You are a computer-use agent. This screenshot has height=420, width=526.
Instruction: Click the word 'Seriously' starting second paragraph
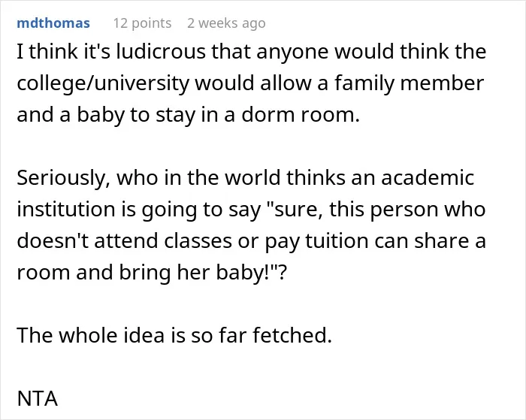(62, 178)
